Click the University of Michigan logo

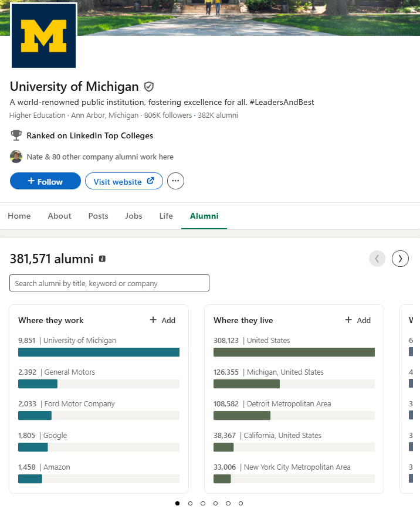(x=43, y=36)
